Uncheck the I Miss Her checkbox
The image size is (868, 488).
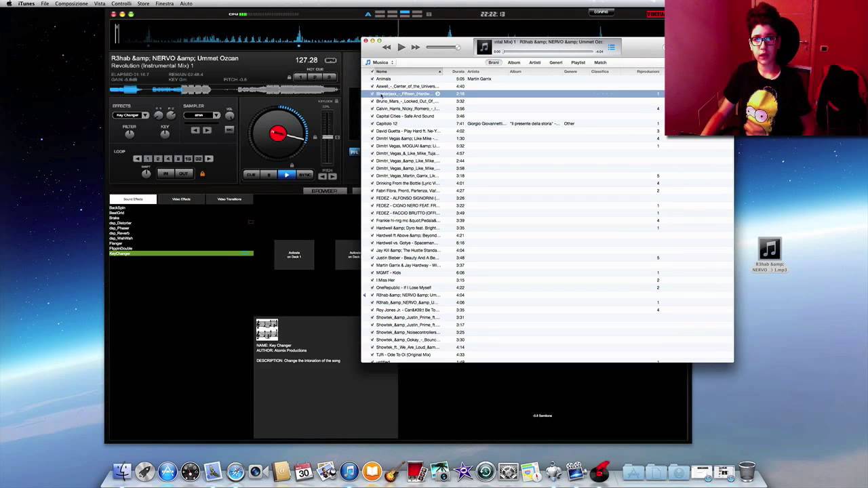pyautogui.click(x=372, y=280)
